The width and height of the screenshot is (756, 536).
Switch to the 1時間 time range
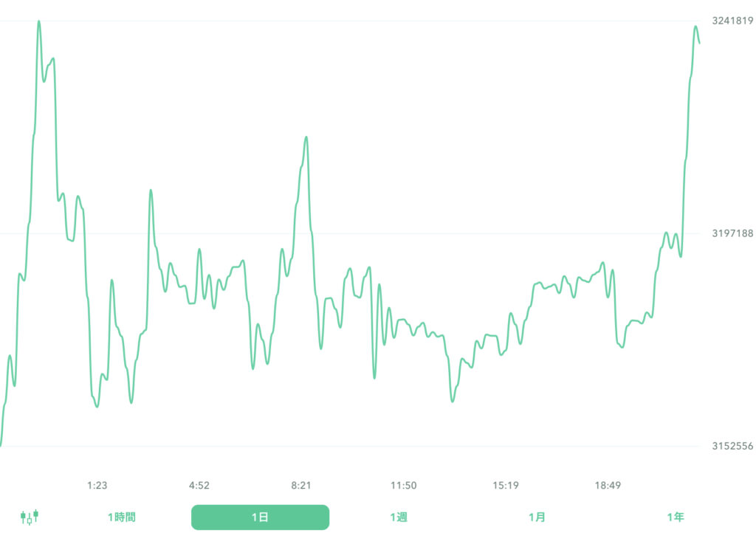pos(123,517)
